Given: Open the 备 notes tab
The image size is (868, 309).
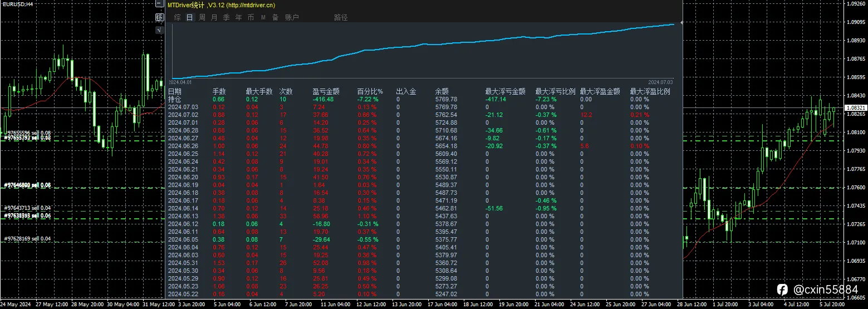Looking at the screenshot, I should (x=275, y=17).
